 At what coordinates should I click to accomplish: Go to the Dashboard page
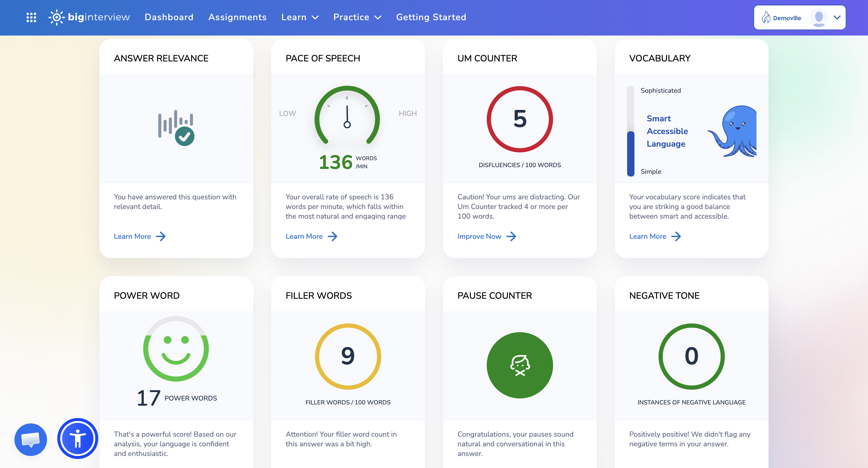[x=169, y=17]
